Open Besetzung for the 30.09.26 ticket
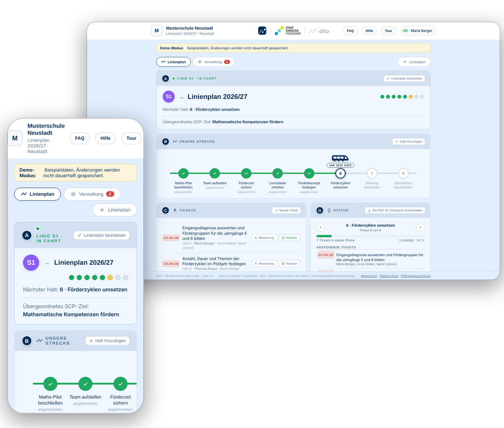This screenshot has width=504, height=428. click(264, 264)
